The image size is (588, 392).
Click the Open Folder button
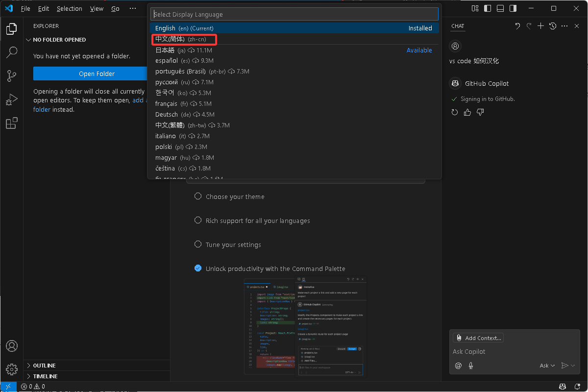[x=90, y=73]
